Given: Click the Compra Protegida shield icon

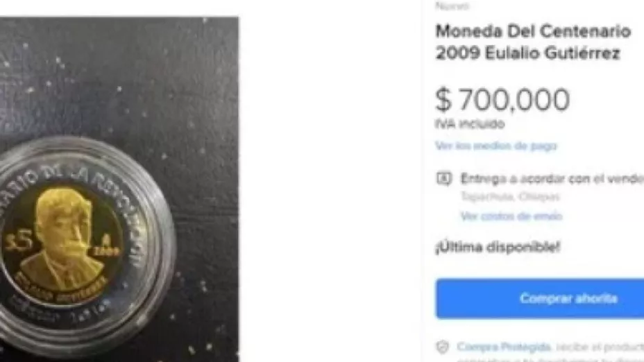Looking at the screenshot, I should tap(442, 347).
